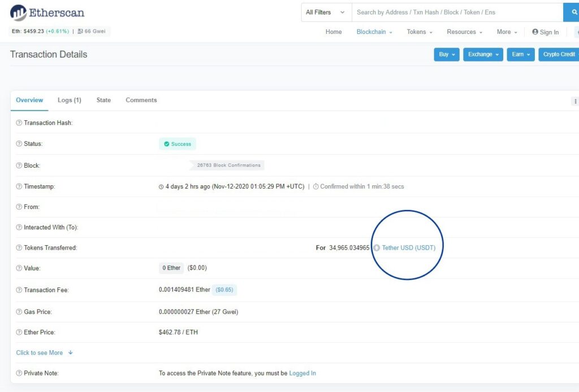Screen dimensions: 579x392
Task: Click help icon beside Interacted With (To)
Action: (x=19, y=228)
